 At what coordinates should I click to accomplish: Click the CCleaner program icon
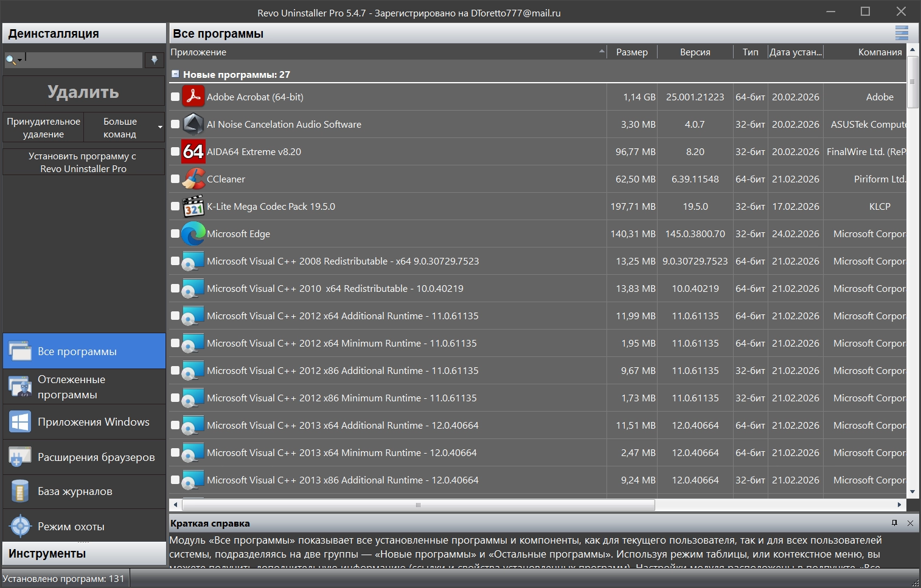point(193,179)
